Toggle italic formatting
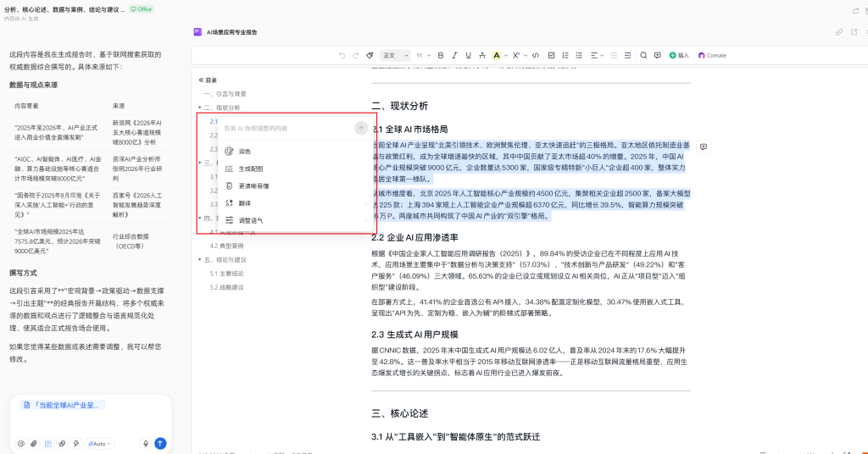 pos(454,55)
